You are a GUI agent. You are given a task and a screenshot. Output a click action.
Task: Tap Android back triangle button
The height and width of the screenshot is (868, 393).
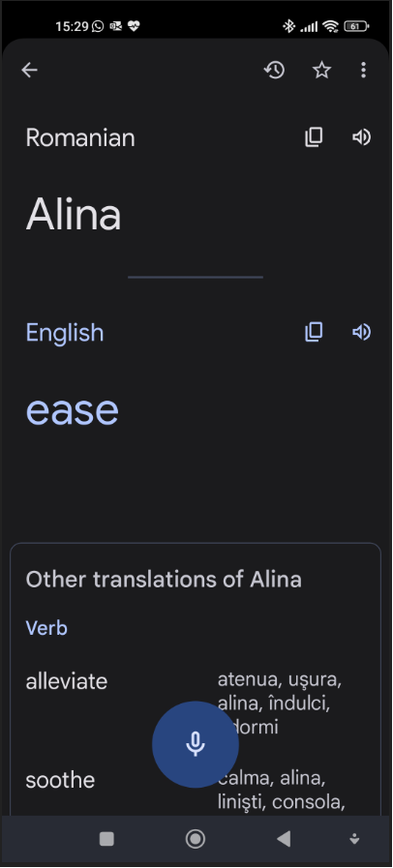click(x=284, y=839)
